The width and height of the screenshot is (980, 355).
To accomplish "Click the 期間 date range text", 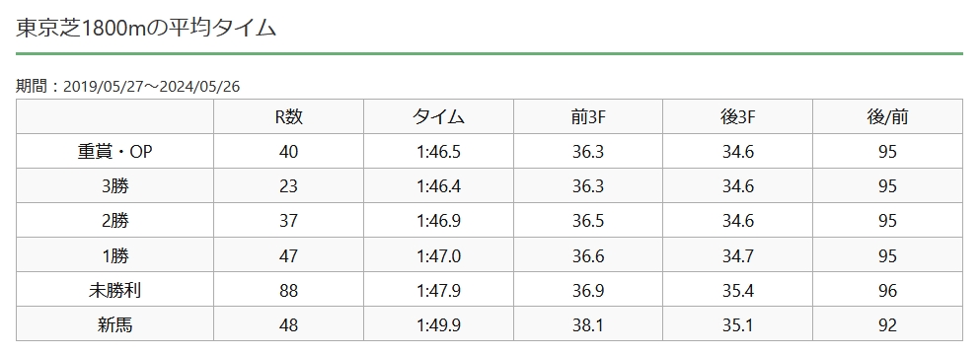I will click(127, 86).
